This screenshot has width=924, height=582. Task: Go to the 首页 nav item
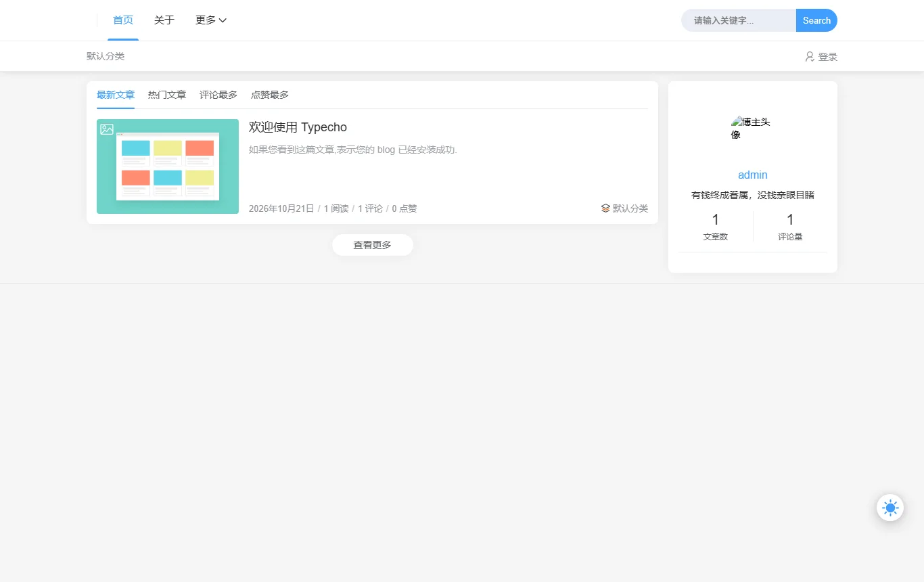click(123, 20)
